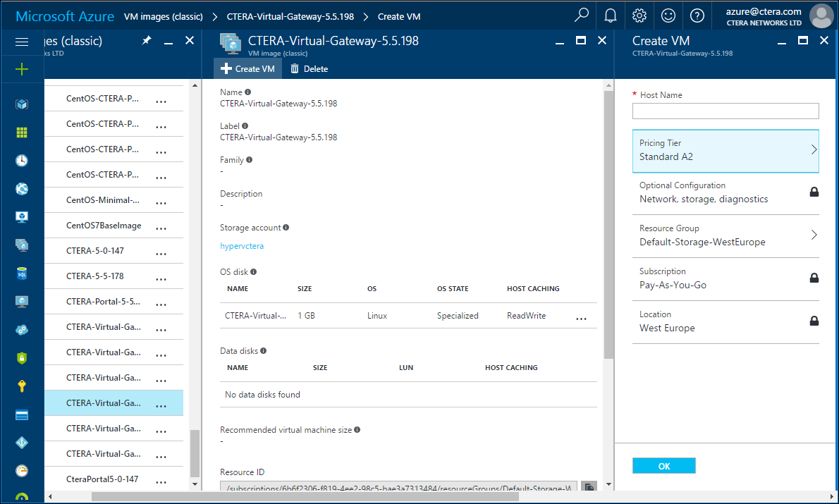Open the hamburger menu in the sidebar
The image size is (839, 504).
coord(22,42)
